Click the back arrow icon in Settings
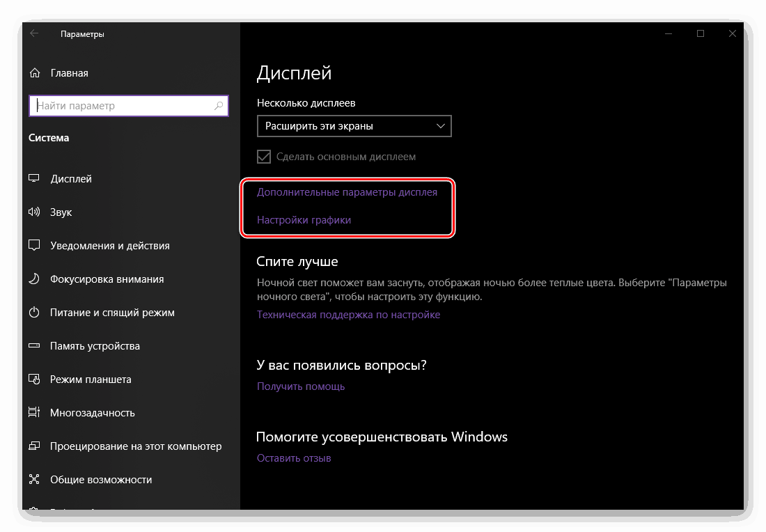 pos(34,33)
